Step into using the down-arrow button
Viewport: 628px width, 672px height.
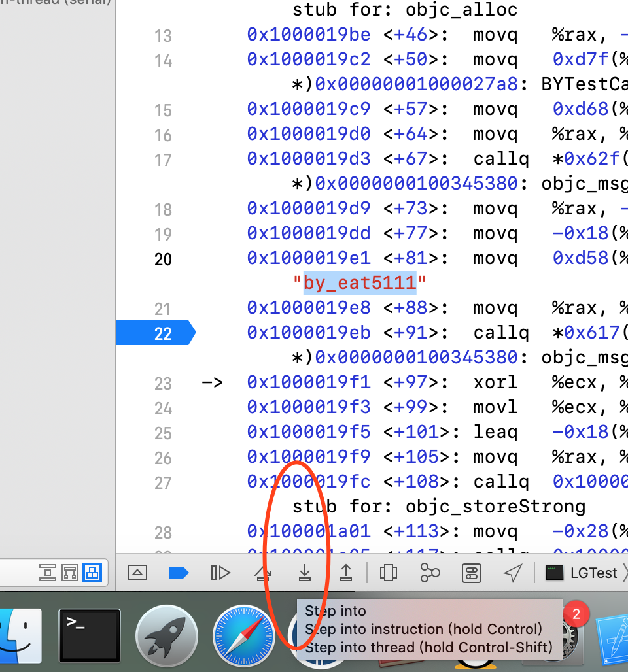click(x=305, y=573)
